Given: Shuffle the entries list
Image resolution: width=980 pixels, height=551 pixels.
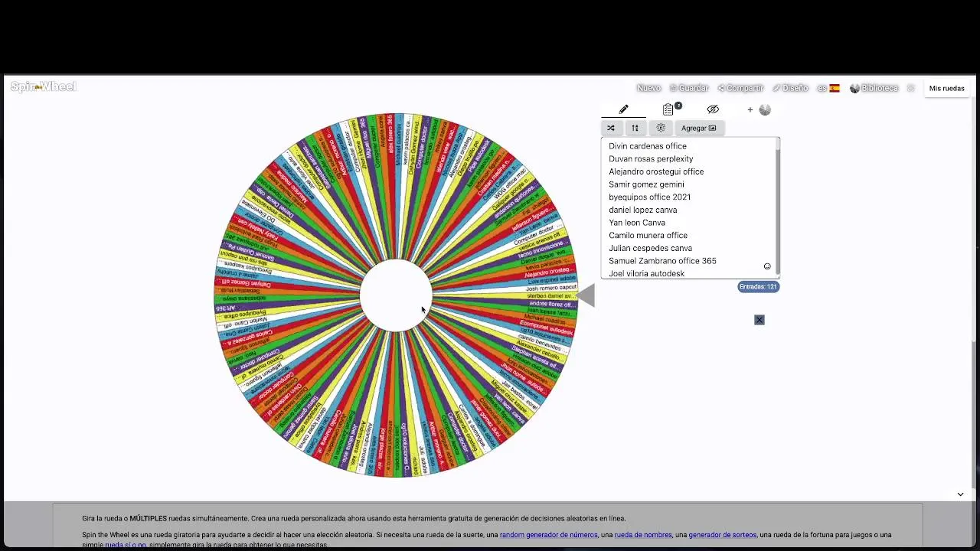Looking at the screenshot, I should (x=611, y=128).
